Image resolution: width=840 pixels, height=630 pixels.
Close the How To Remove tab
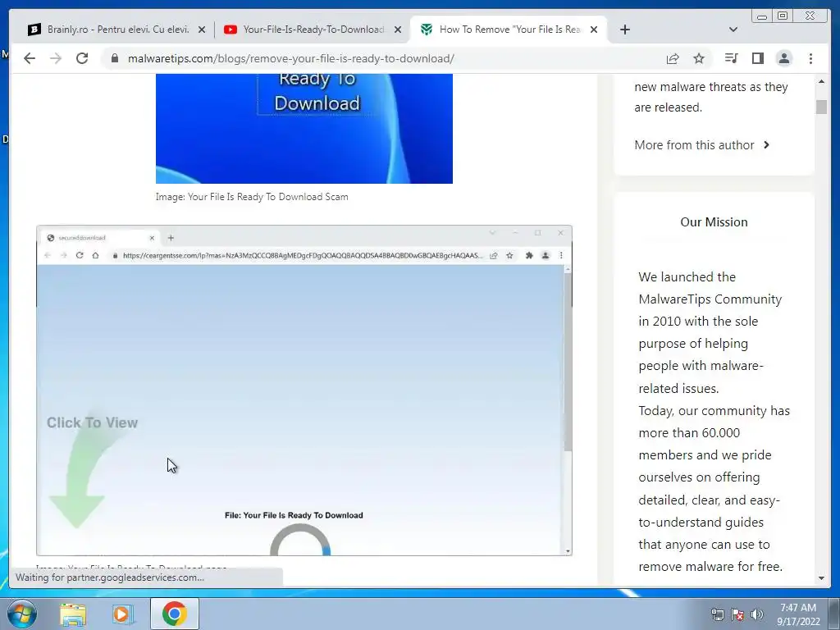coord(594,30)
